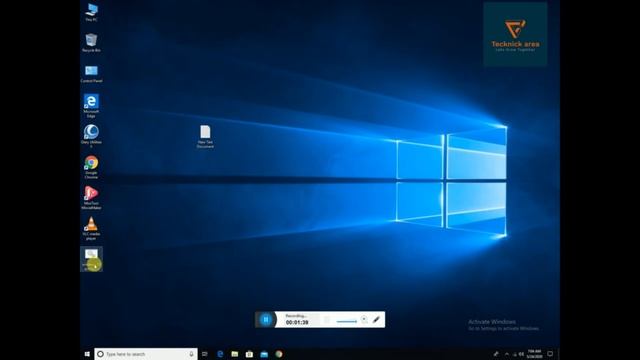Select the Recycle Bin desktop icon

click(91, 43)
